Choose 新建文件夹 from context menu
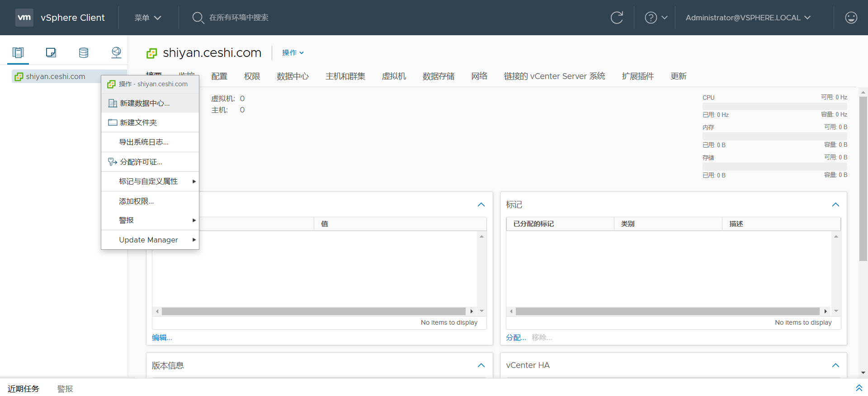The image size is (868, 396). [x=150, y=122]
